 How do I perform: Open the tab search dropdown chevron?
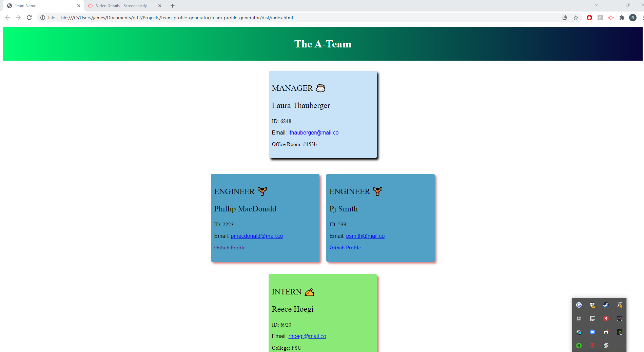coord(596,5)
